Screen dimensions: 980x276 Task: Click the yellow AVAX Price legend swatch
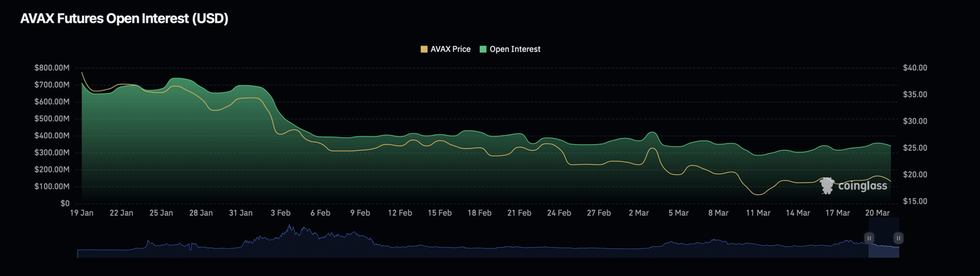(x=424, y=49)
